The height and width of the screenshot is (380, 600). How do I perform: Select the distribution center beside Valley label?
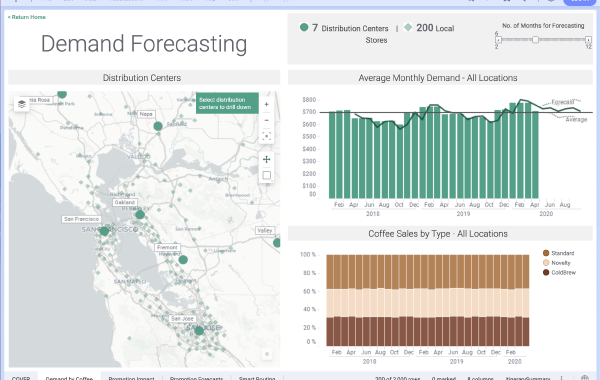[x=277, y=243]
